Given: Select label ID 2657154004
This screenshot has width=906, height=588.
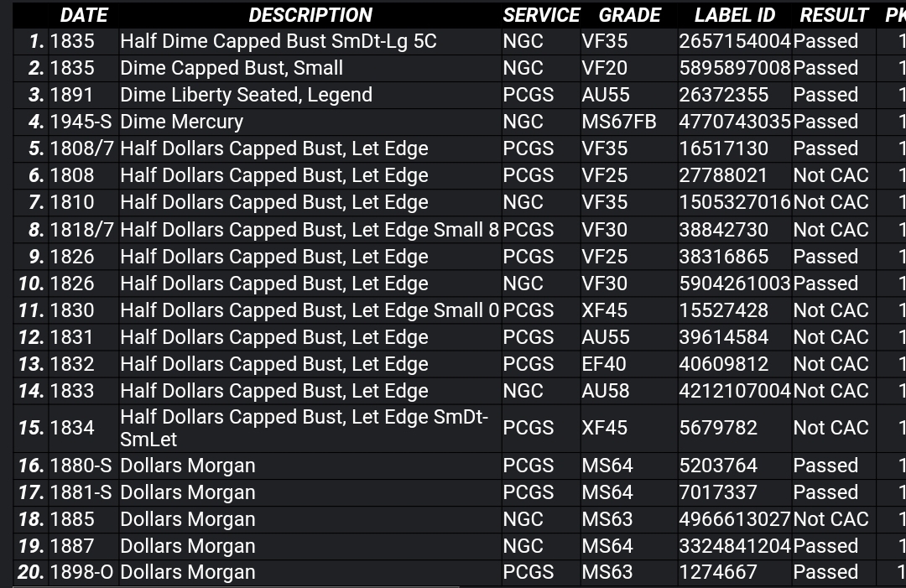Looking at the screenshot, I should click(734, 41).
